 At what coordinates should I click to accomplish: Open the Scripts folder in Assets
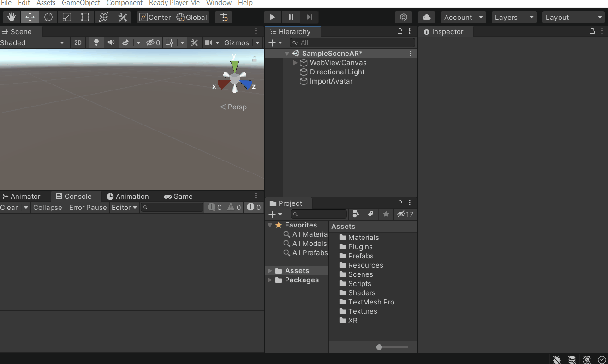point(359,284)
